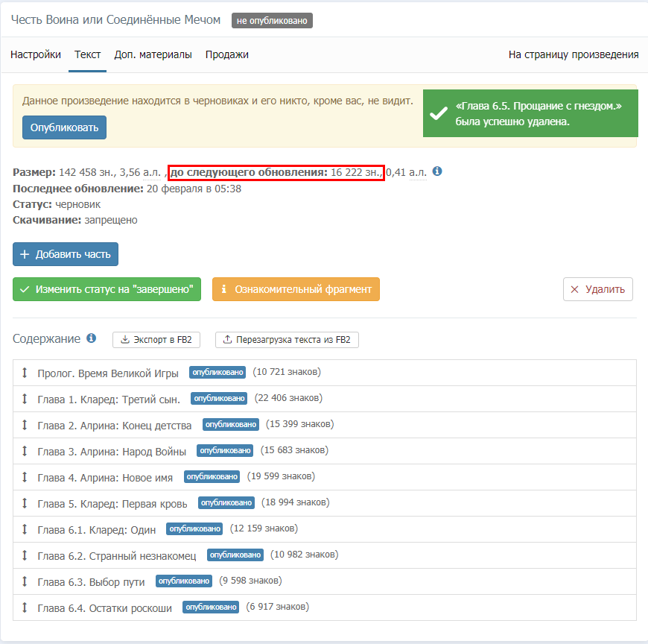
Task: Click the info icon beside Содержание heading
Action: click(92, 338)
